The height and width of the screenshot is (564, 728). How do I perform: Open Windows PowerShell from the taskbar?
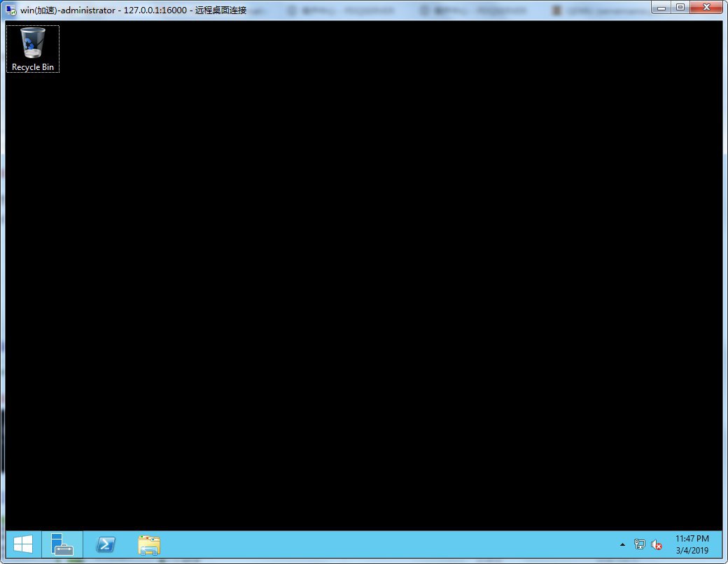point(106,544)
